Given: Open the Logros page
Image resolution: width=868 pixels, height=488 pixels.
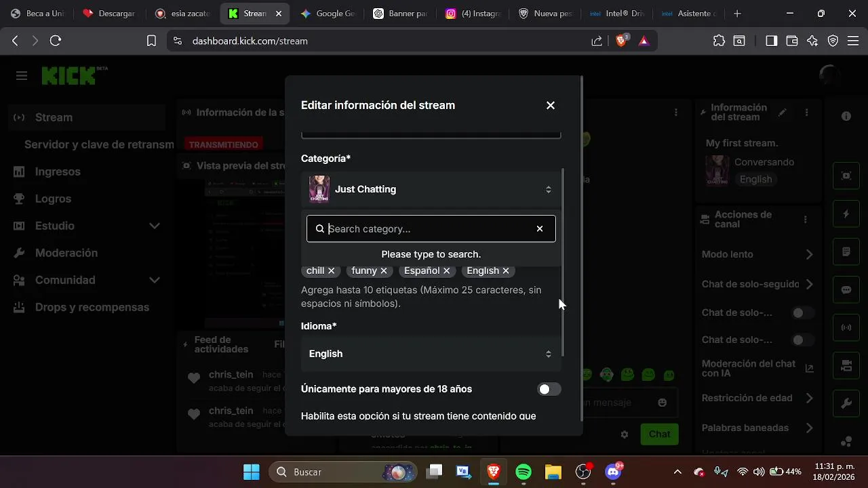Looking at the screenshot, I should pos(53,199).
